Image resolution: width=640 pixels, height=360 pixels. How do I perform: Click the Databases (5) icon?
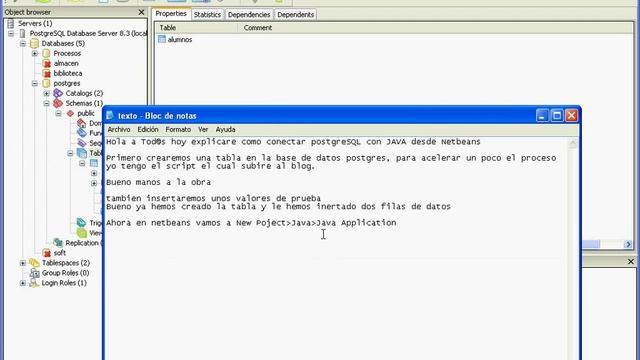click(34, 43)
